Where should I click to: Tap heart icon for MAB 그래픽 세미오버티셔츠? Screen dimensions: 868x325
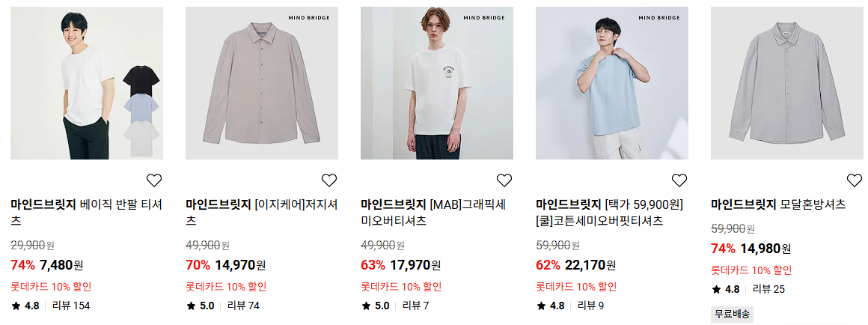coord(504,180)
